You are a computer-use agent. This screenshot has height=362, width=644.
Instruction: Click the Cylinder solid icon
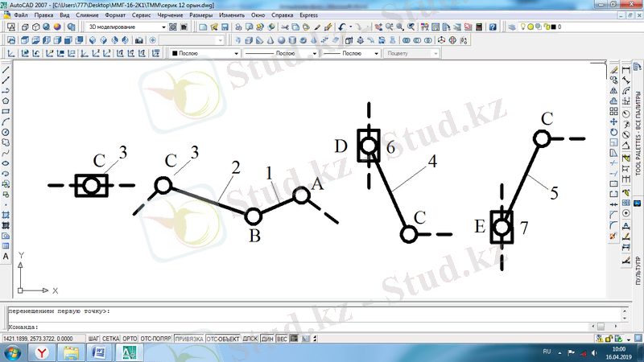[x=292, y=40]
